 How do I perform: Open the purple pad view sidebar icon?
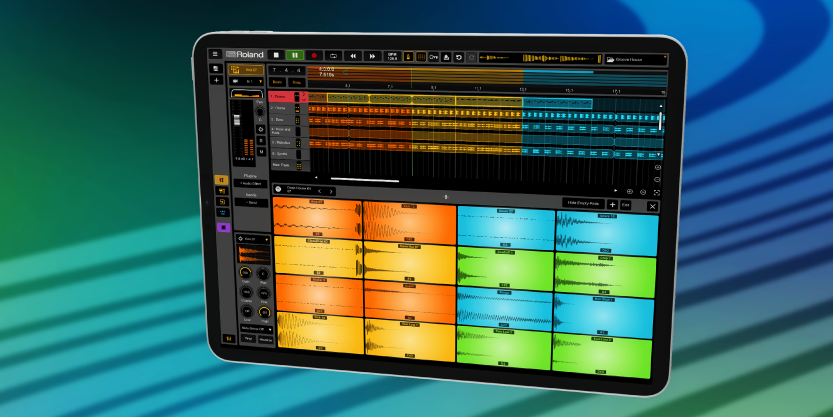coord(224,227)
